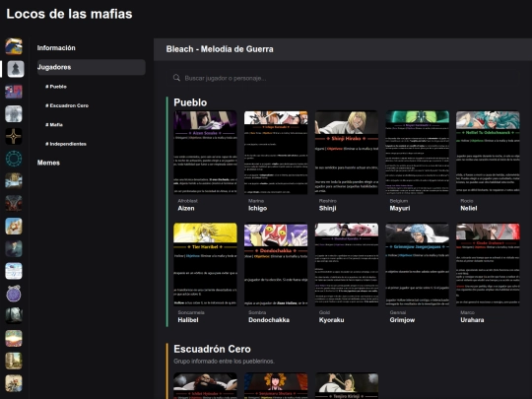Jump to # Pueblo anchor
The image size is (532, 399).
click(56, 87)
